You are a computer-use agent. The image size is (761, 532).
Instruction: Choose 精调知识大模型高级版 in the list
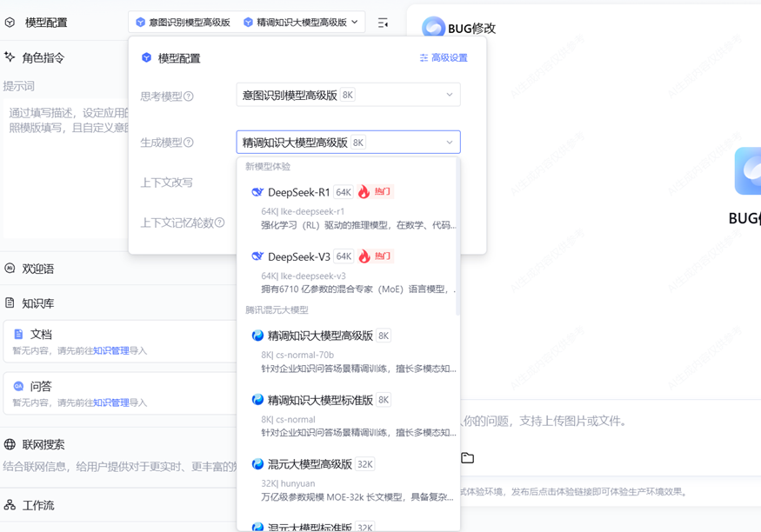tap(348, 351)
